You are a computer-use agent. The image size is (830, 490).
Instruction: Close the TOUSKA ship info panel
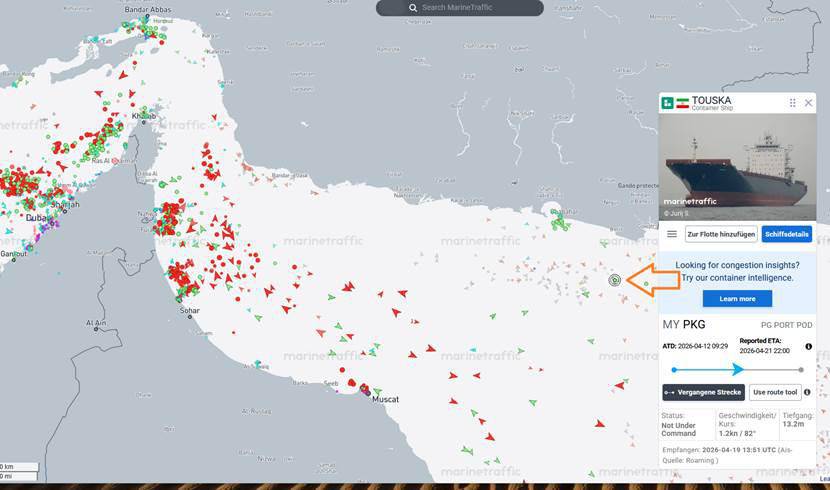point(808,103)
